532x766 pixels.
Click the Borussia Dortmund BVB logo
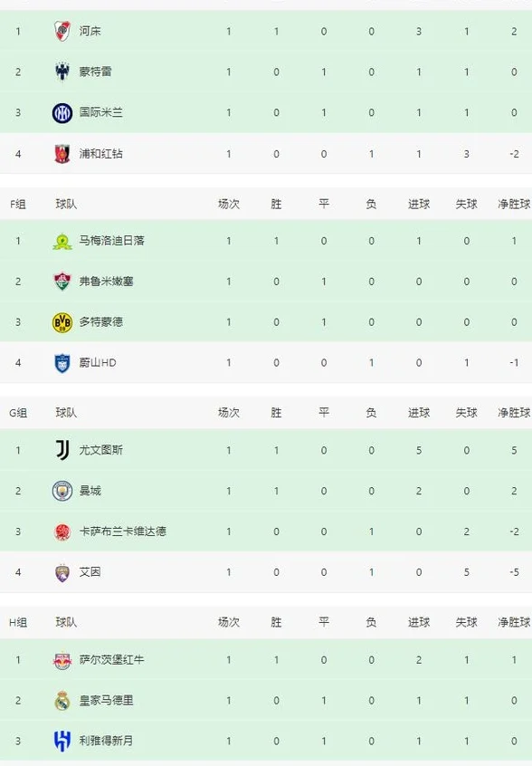tap(62, 322)
